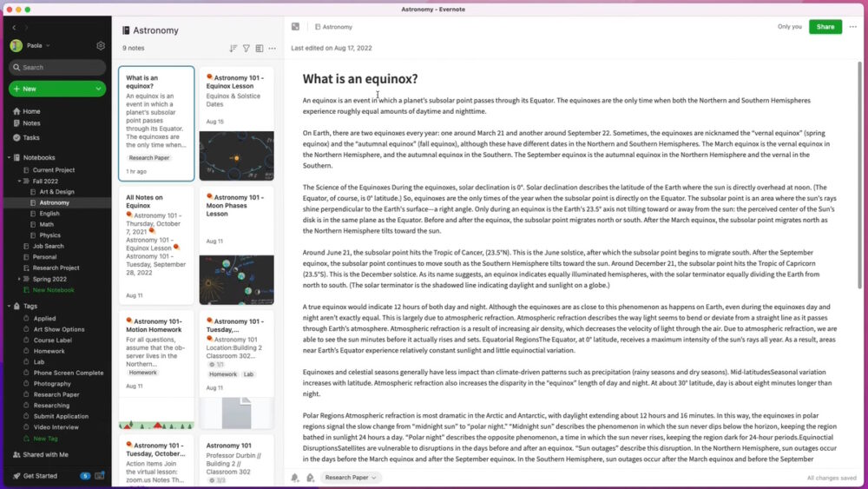The width and height of the screenshot is (868, 489).
Task: Open the What is an equinox? note card
Action: [x=156, y=123]
